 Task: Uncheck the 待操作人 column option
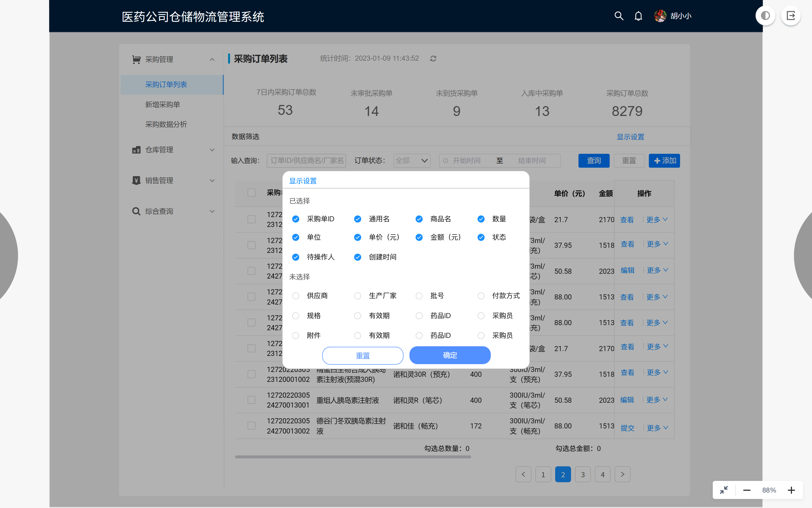point(295,257)
